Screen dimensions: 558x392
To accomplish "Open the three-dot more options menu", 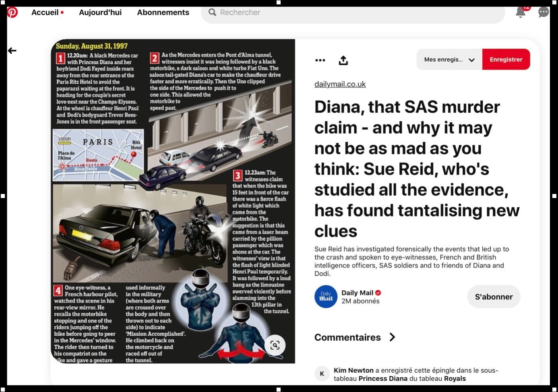I will click(320, 60).
